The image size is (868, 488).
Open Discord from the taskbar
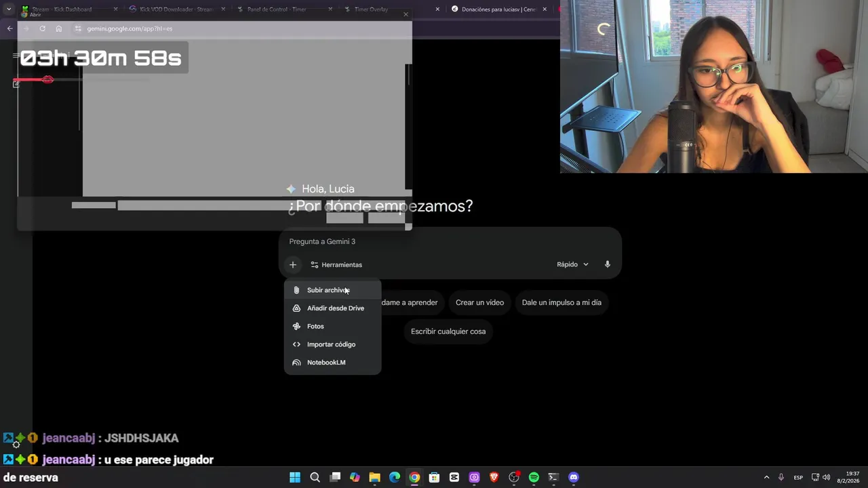[574, 477]
